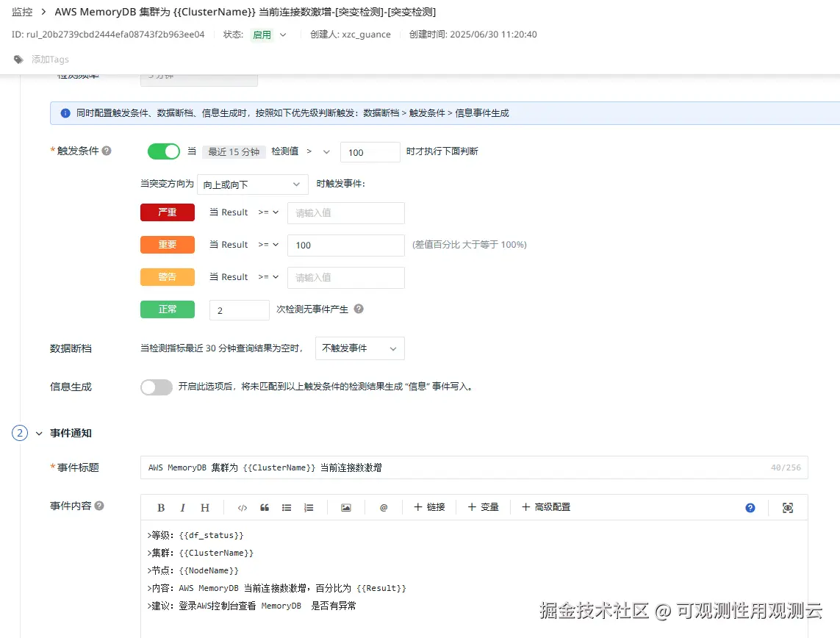This screenshot has width=840, height=638.
Task: Open the 不触发事件 dropdown
Action: pyautogui.click(x=360, y=348)
